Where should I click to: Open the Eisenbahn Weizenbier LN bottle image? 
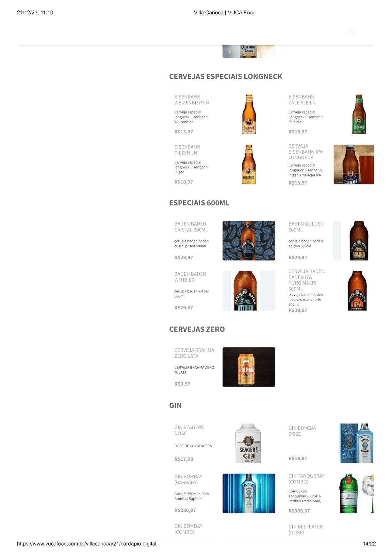[x=249, y=114]
